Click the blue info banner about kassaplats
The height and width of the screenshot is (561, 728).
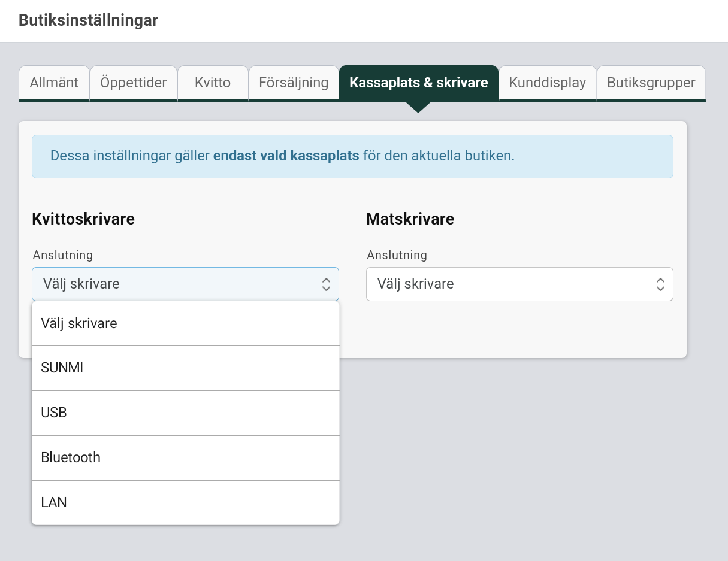tap(352, 156)
